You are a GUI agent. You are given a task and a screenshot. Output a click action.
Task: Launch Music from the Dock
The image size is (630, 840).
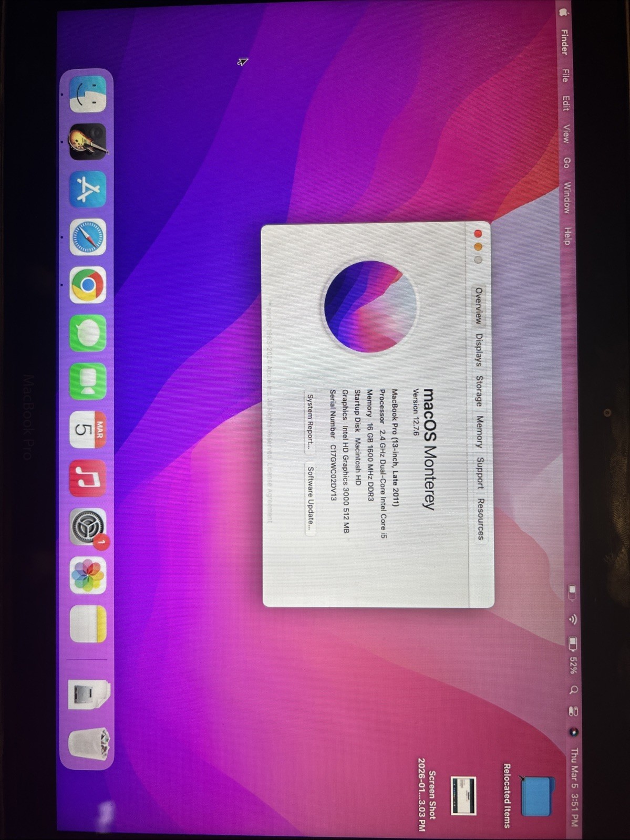click(x=88, y=479)
